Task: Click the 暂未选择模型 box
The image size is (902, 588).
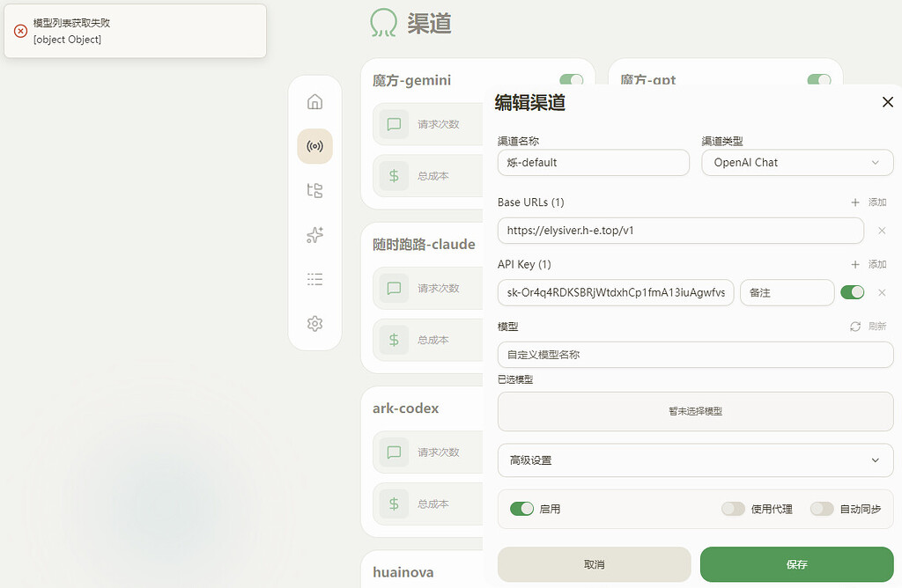Action: 696,412
